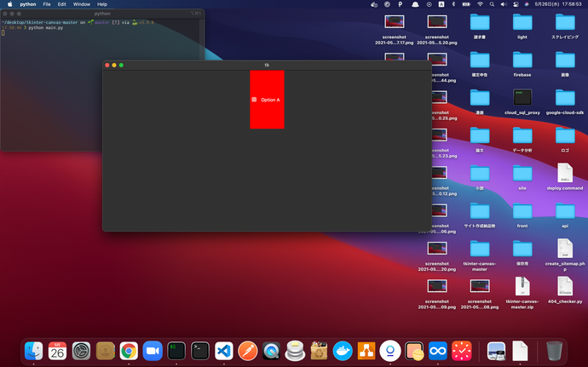
Task: Open the Edit menu
Action: [x=62, y=4]
